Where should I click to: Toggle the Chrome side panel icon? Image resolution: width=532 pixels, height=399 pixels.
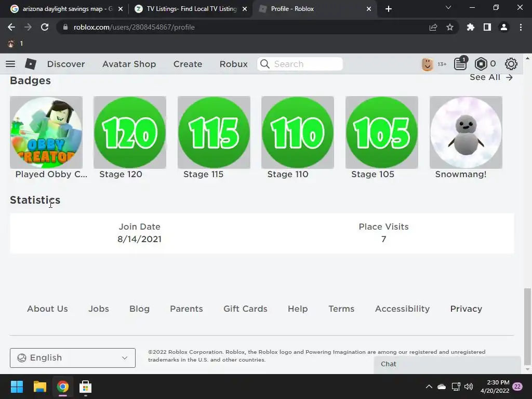[x=487, y=27]
